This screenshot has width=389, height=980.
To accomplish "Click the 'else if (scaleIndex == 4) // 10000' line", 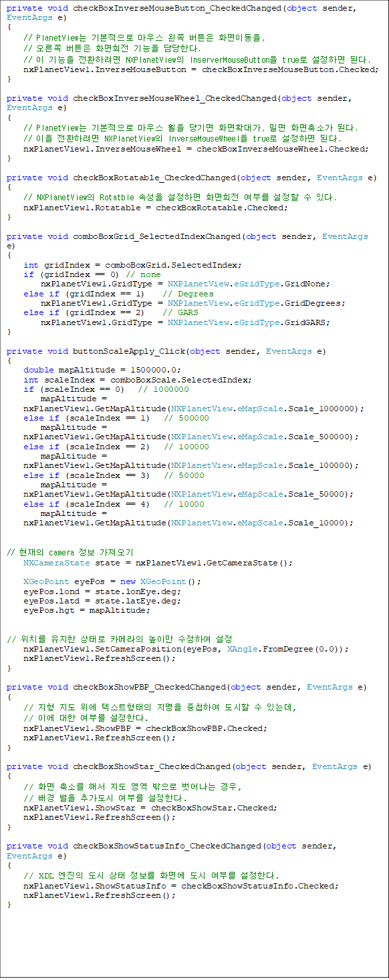I will (114, 504).
